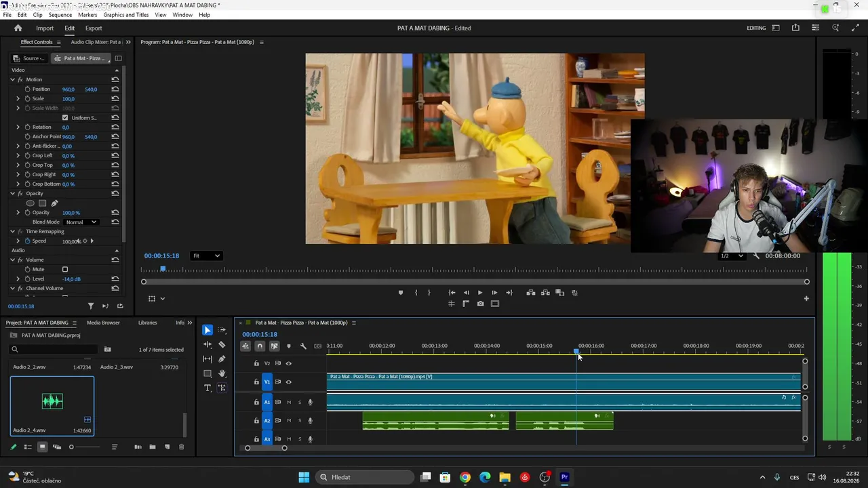The height and width of the screenshot is (488, 868).
Task: Toggle Linked Selection in the timeline
Action: point(274,346)
